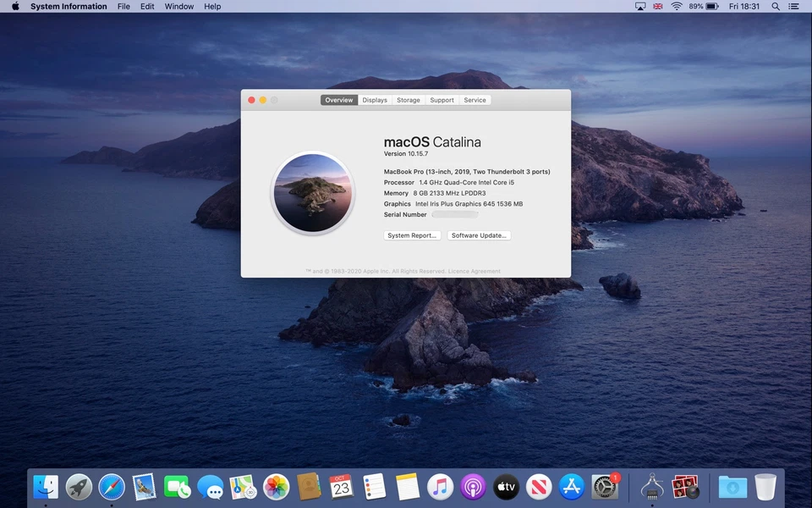This screenshot has height=508, width=812.
Task: Open the Wi-Fi status menu
Action: pyautogui.click(x=677, y=6)
